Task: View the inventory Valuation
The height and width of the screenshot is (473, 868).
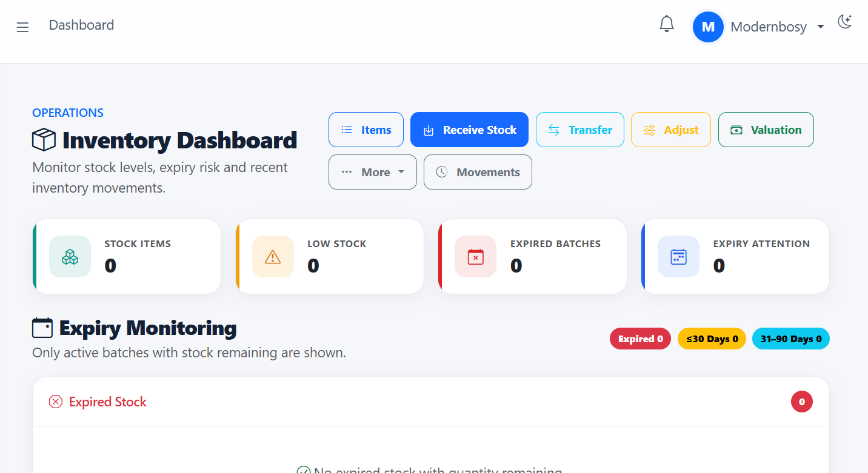Action: 766,130
